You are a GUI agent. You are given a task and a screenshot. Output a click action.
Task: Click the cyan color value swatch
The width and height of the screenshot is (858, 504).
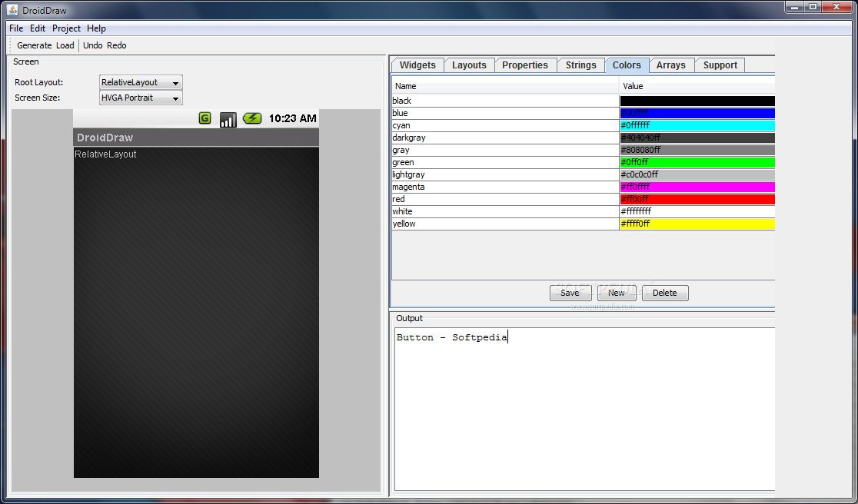697,125
